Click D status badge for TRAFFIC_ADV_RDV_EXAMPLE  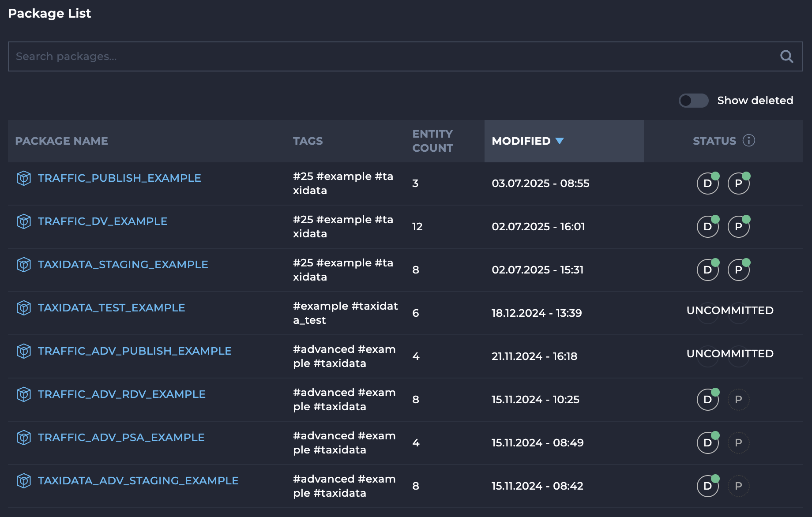pos(707,400)
